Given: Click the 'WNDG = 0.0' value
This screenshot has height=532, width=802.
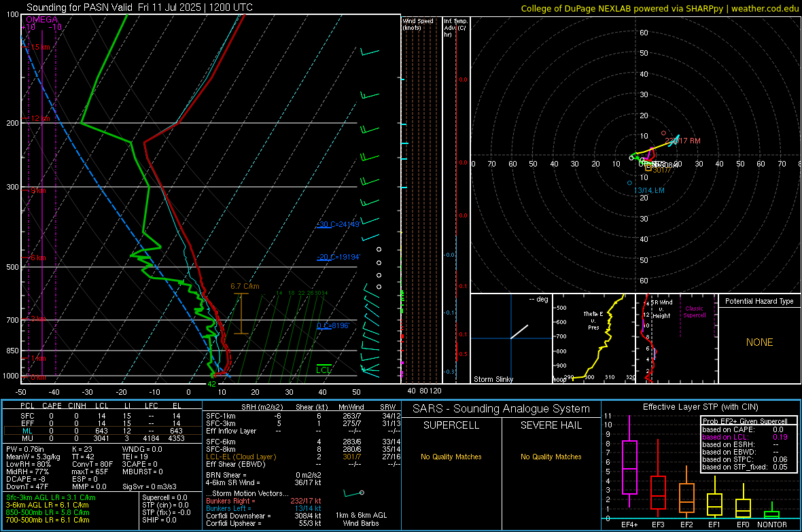Looking at the screenshot, I should pyautogui.click(x=142, y=449).
